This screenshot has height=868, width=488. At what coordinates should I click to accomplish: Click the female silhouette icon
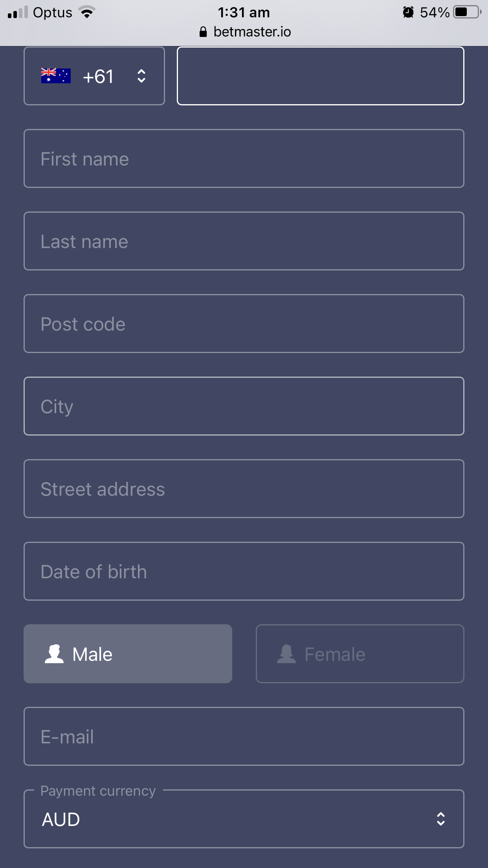pyautogui.click(x=286, y=654)
